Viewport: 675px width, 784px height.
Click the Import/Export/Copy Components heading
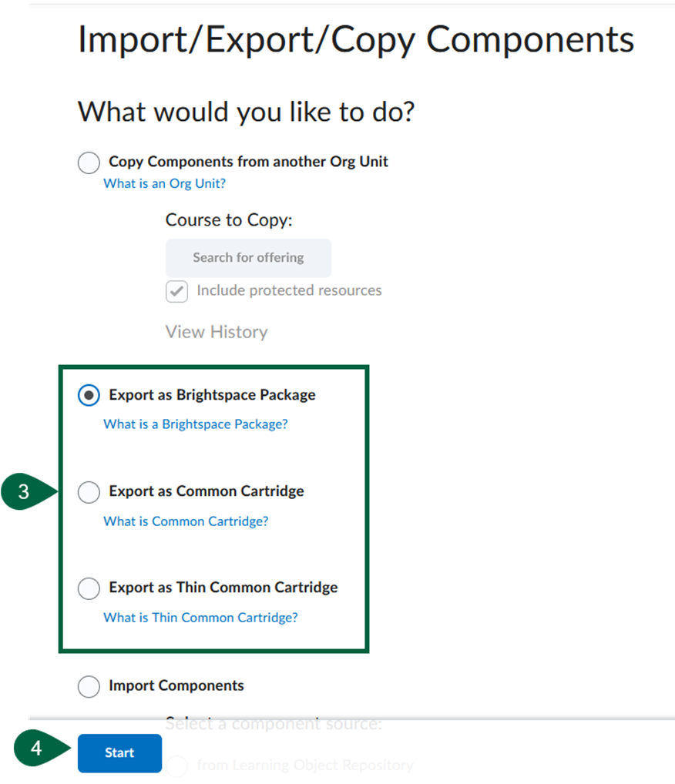355,39
